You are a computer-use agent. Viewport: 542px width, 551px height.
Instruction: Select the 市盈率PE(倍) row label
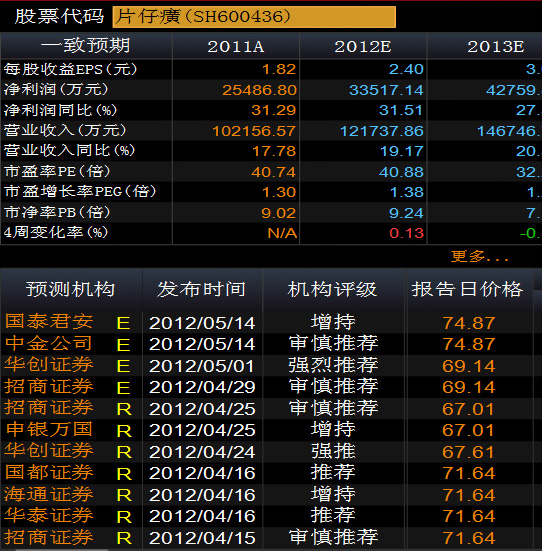pyautogui.click(x=57, y=171)
